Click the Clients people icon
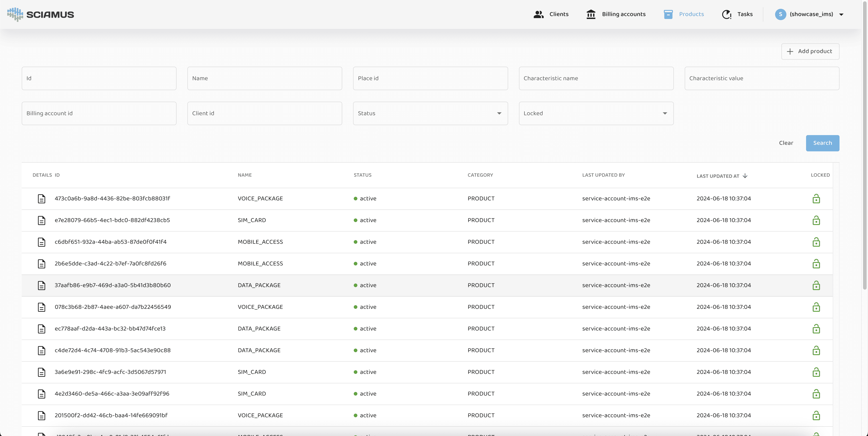The image size is (868, 436). 538,14
